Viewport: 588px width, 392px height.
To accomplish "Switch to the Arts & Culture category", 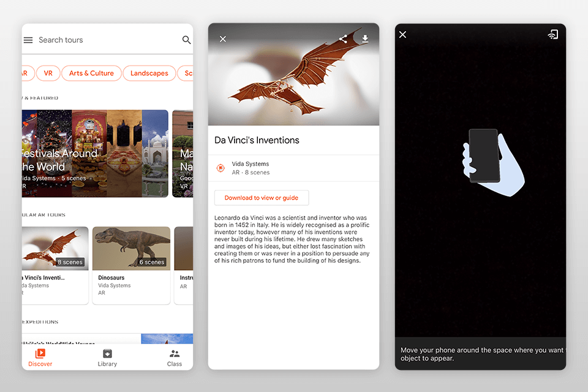I will [91, 73].
